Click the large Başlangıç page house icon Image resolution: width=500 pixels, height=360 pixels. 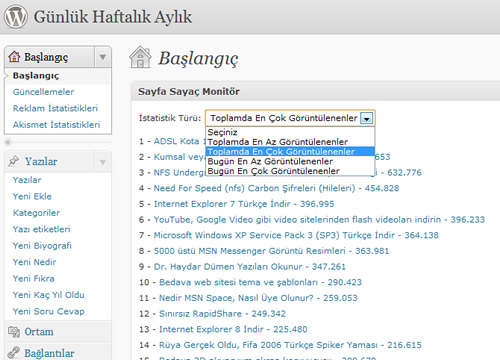(140, 57)
